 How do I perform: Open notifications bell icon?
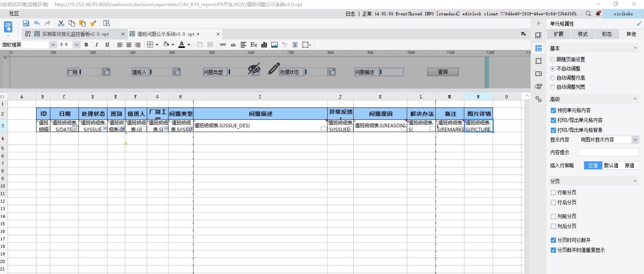pyautogui.click(x=598, y=14)
